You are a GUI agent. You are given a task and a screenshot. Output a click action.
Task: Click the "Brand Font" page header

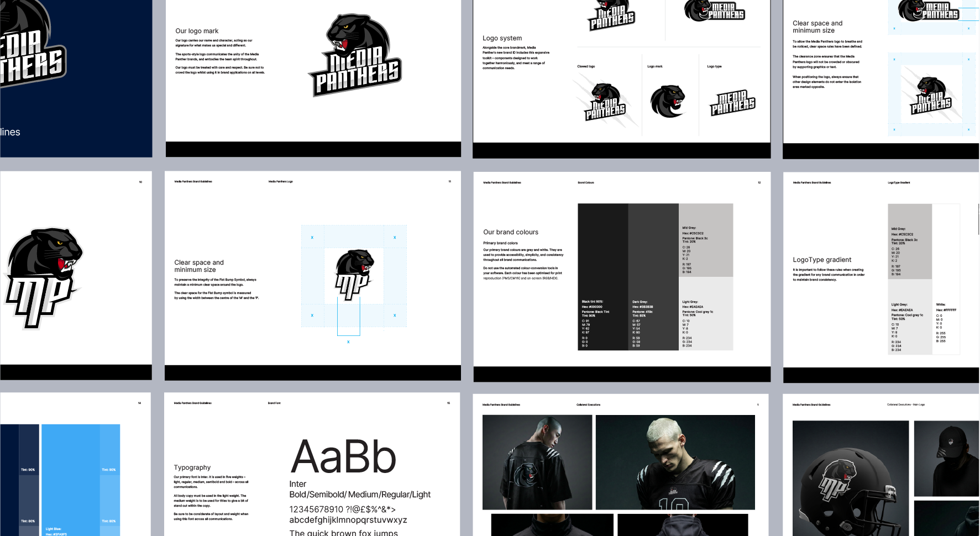coord(274,403)
